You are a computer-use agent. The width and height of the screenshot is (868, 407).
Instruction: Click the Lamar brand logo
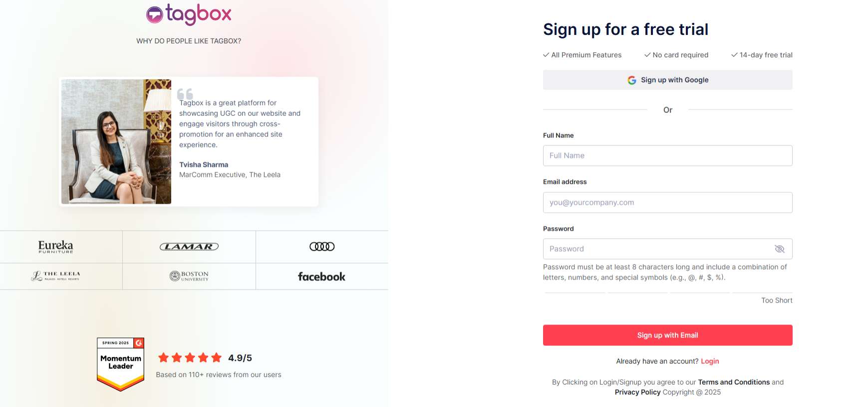189,246
